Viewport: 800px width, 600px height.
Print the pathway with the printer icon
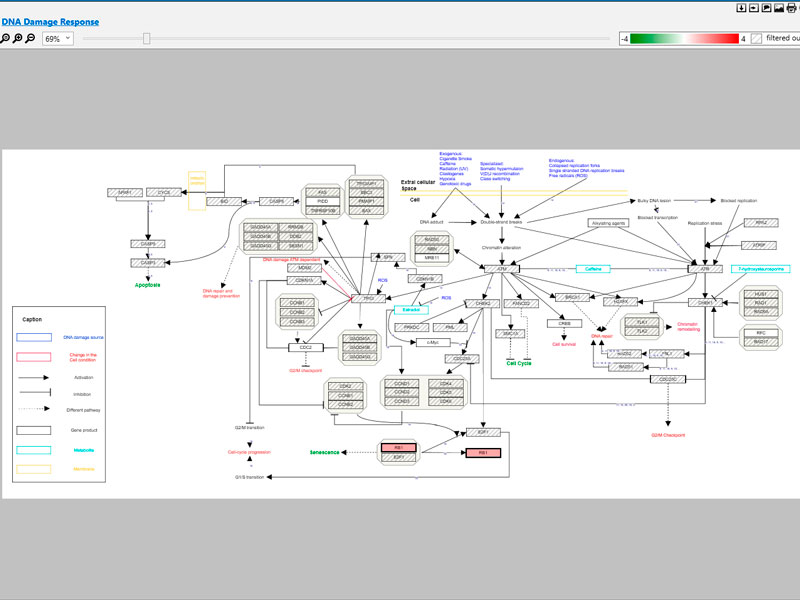coord(791,8)
